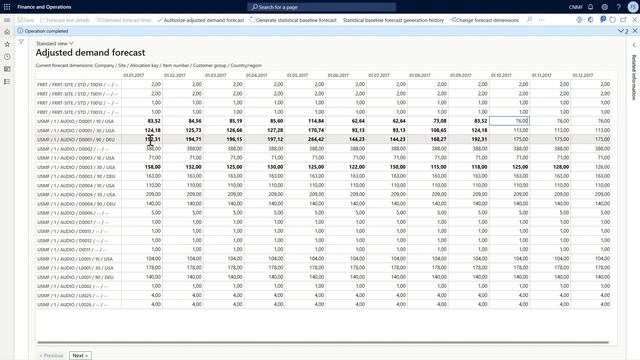640x360 pixels.
Task: Select column header 01.12.2017
Action: coord(583,75)
